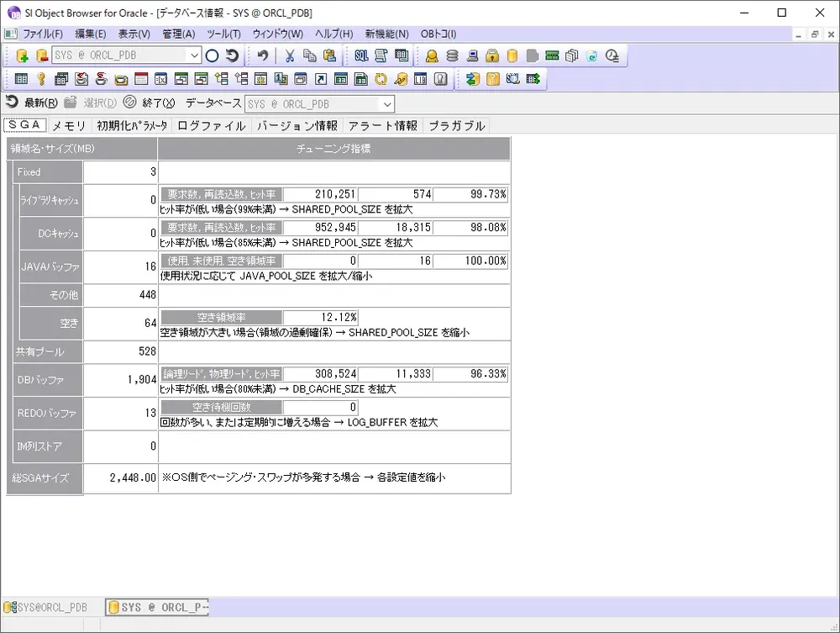This screenshot has width=840, height=633.
Task: Click the 空き領域率 value 12.12%
Action: click(320, 317)
